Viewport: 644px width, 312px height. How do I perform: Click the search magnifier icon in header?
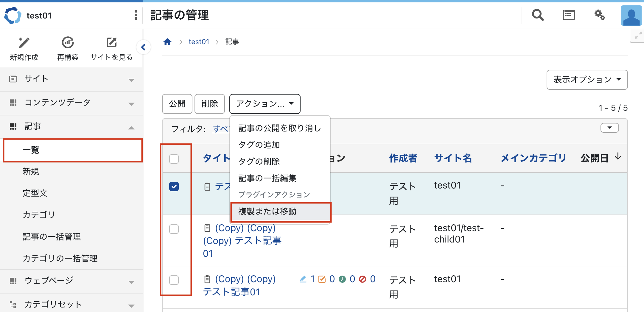538,15
